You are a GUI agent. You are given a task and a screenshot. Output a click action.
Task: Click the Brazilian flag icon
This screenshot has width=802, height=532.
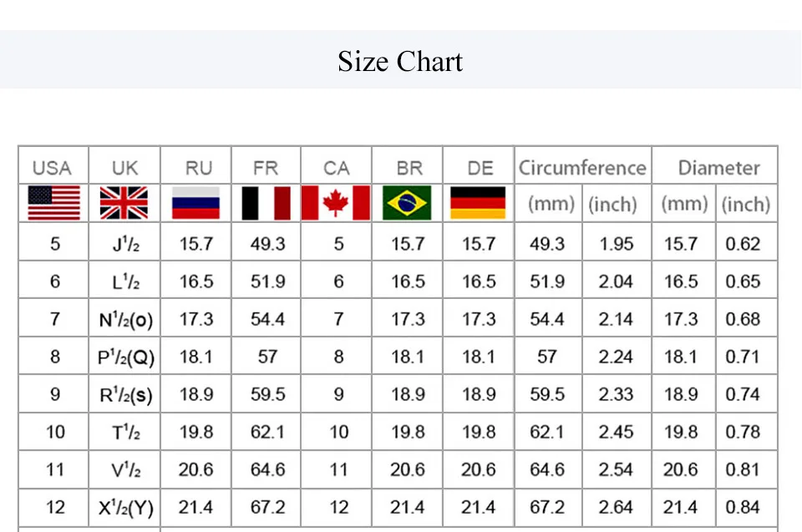(407, 203)
